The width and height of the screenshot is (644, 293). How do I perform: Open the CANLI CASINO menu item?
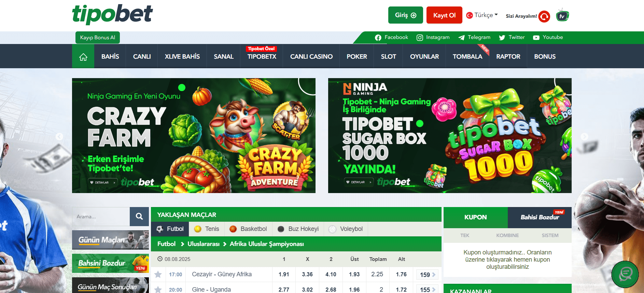coord(311,57)
